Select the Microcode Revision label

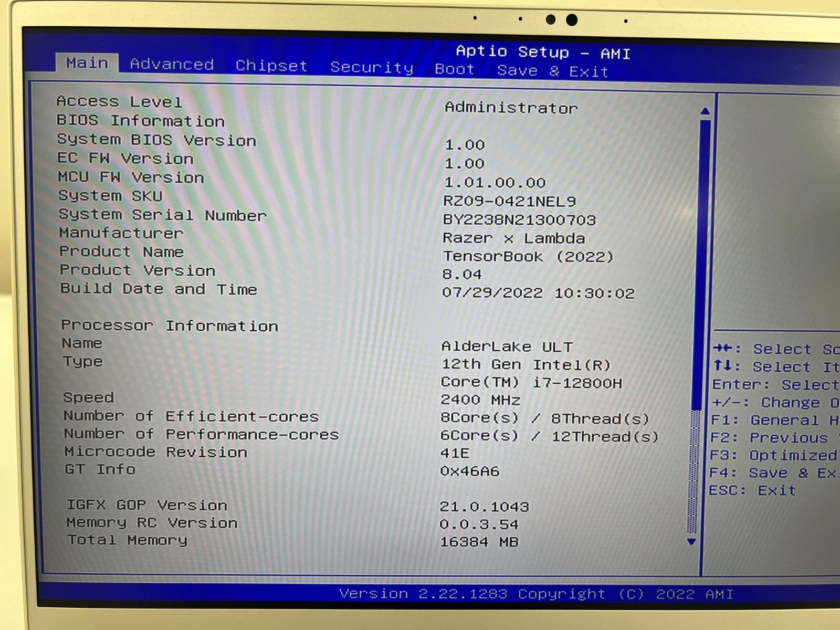point(156,451)
